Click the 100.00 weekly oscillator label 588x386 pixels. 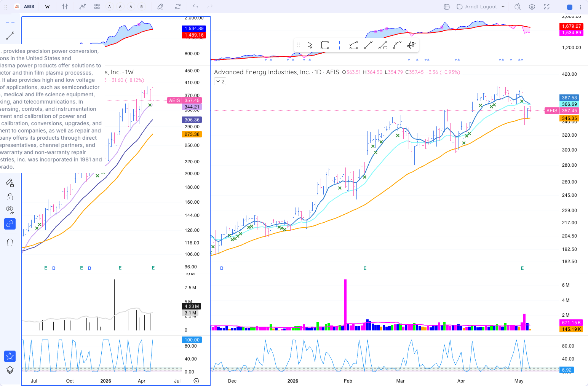coord(192,340)
